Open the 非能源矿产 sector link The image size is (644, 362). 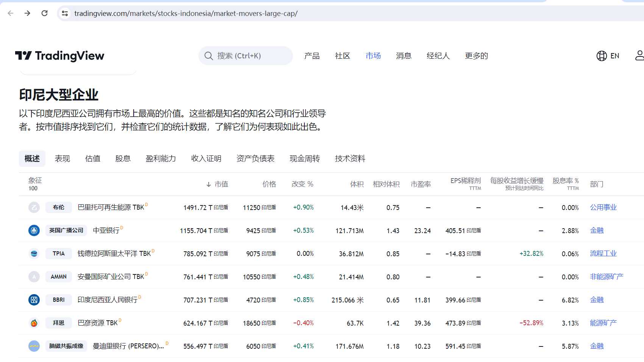tap(607, 277)
